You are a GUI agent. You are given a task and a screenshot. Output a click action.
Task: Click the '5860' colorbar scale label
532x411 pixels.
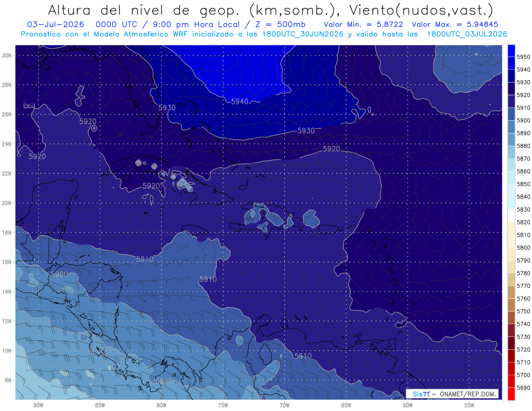coord(524,171)
